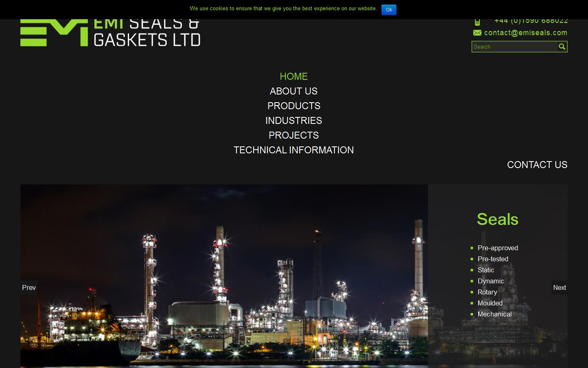The width and height of the screenshot is (588, 368).
Task: Open the ABOUT US page
Action: (x=294, y=91)
